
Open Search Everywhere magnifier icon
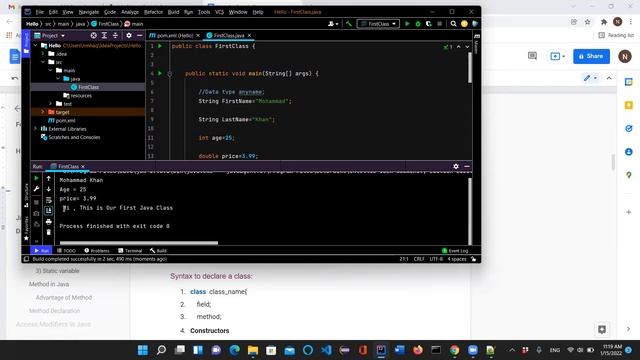(x=453, y=24)
